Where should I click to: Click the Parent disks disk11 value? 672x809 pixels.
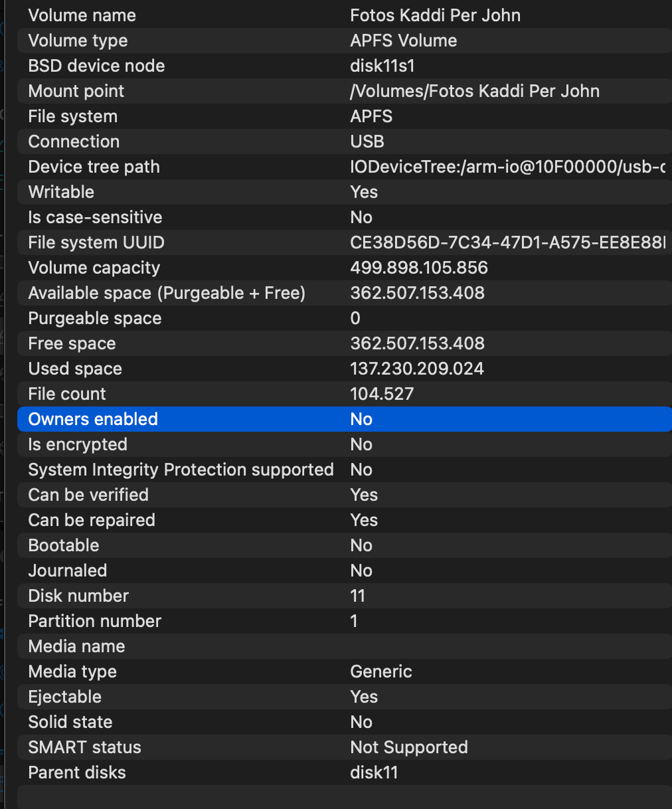[x=373, y=772]
